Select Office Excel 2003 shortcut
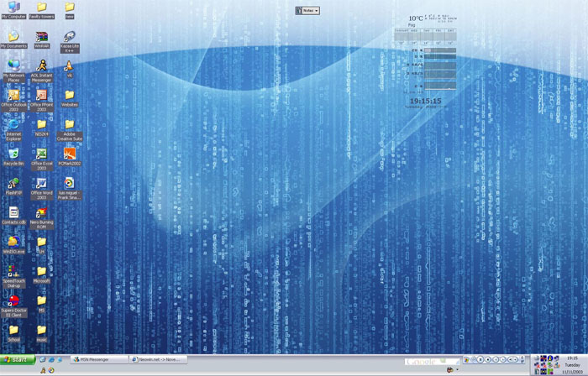 click(42, 159)
